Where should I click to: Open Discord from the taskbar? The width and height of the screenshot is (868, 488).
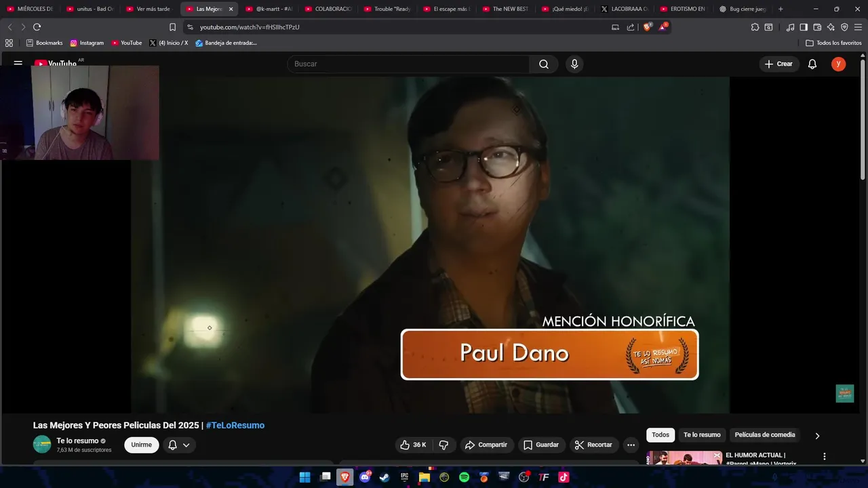click(x=365, y=477)
